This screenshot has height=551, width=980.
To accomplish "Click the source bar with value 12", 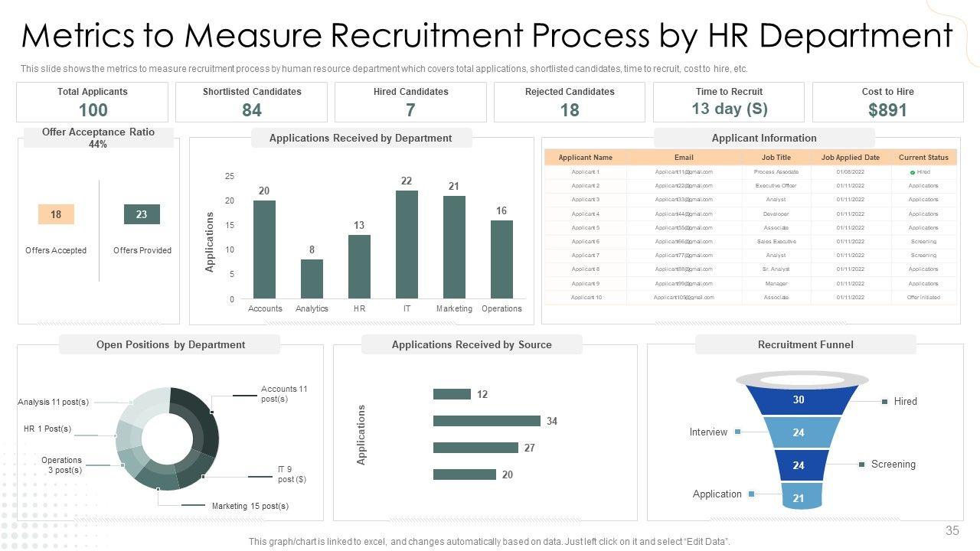I will [x=452, y=394].
